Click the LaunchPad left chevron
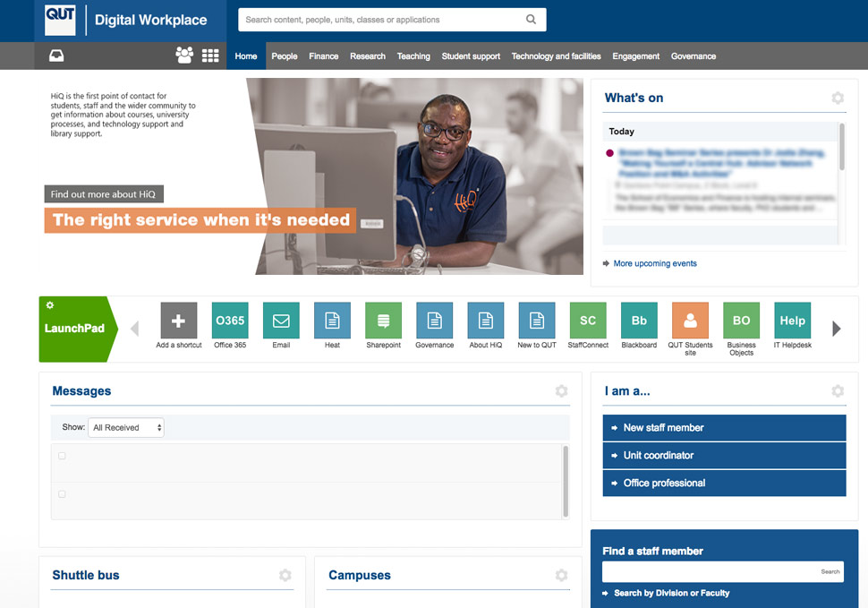Screen dimensions: 868x608 134,328
